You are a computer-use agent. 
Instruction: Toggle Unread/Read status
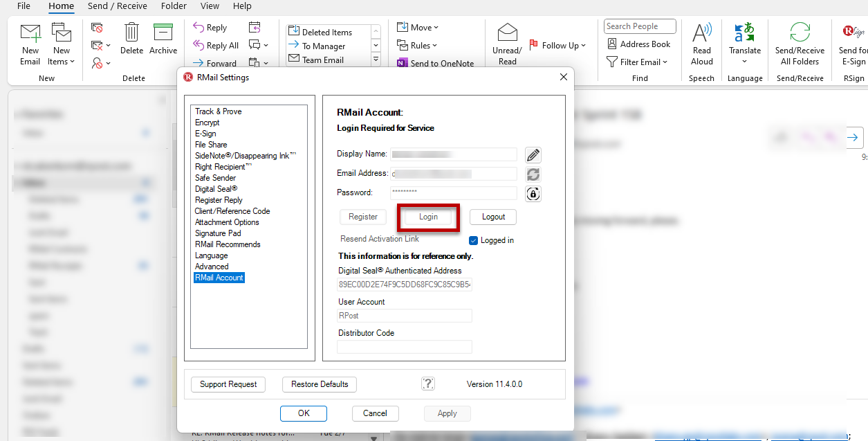[x=507, y=45]
